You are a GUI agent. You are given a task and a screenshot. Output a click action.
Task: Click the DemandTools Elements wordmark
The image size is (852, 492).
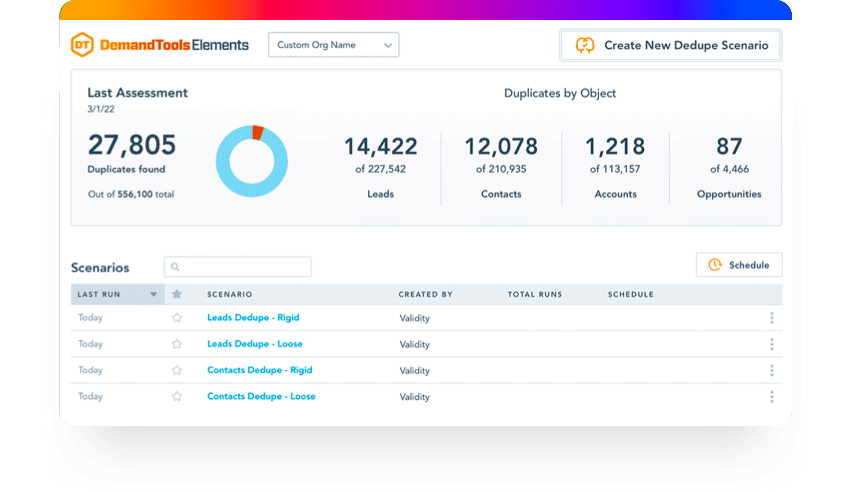point(174,45)
